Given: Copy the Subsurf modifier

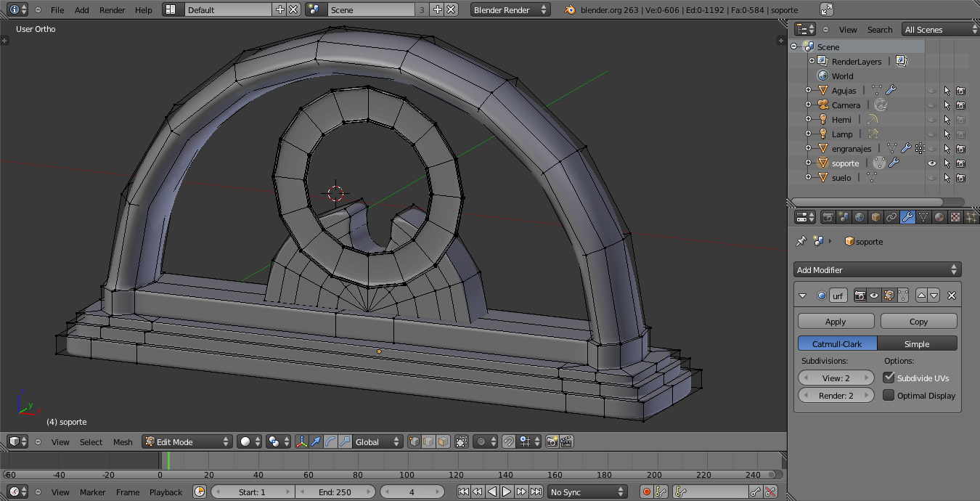Looking at the screenshot, I should (x=918, y=321).
